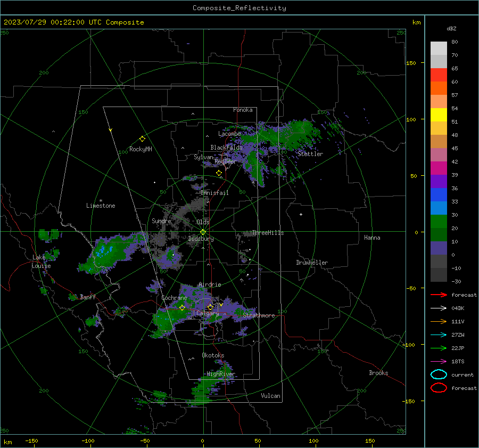Select the blue 33-36 dBZ swatch
Screen dimensions: 479x448
click(x=439, y=195)
